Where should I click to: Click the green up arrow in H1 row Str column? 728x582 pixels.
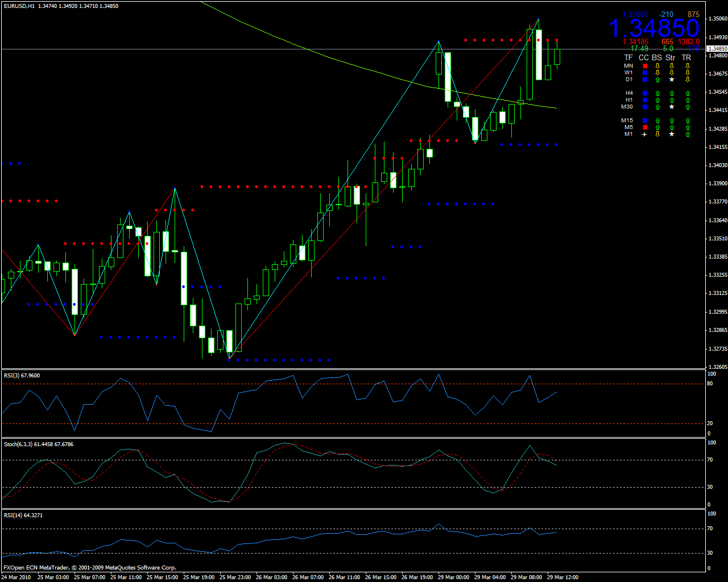point(672,100)
